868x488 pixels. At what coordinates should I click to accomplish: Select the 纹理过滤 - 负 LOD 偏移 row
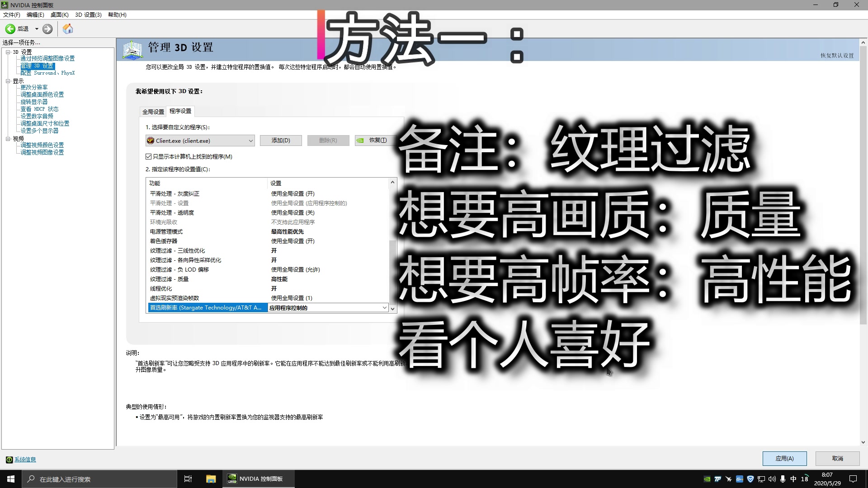click(x=268, y=269)
